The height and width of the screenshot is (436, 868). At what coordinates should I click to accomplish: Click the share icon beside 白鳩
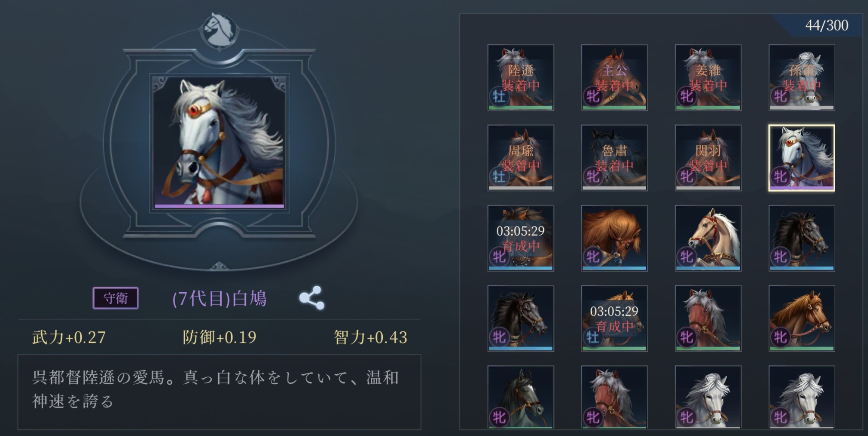312,298
